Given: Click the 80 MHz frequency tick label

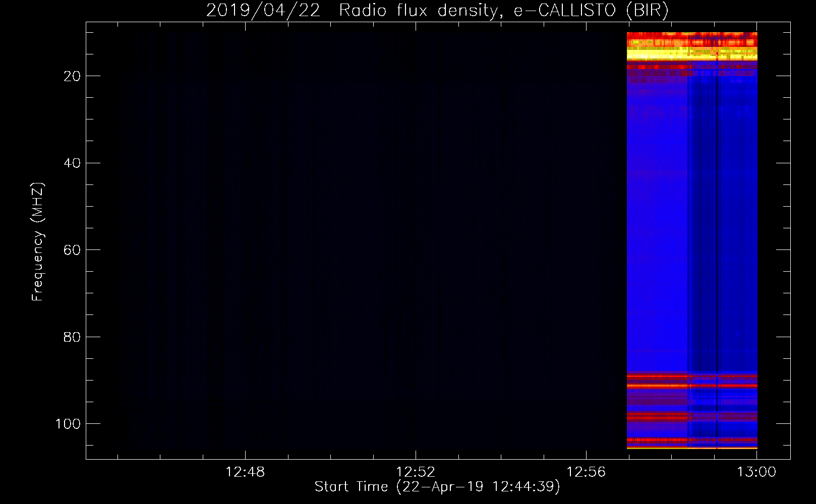Looking at the screenshot, I should click(x=72, y=337).
